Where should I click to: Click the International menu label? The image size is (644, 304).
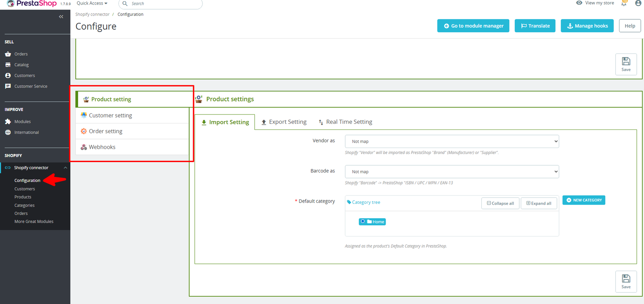27,132
